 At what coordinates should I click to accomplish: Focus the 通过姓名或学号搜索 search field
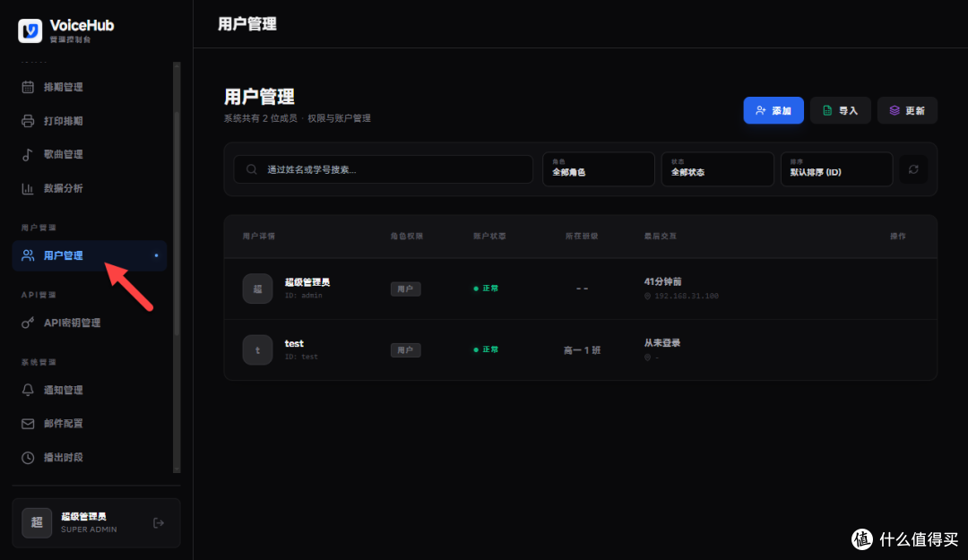pos(384,169)
